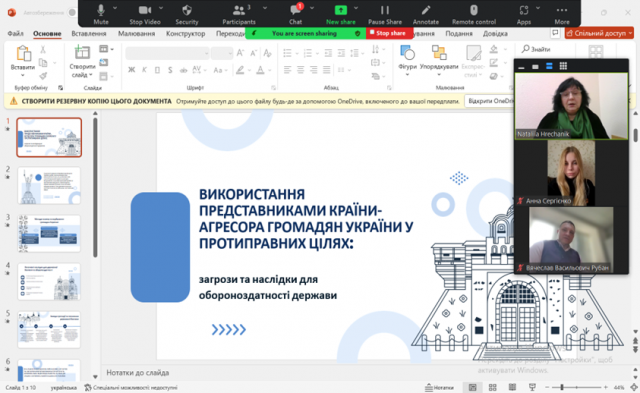Center align text

point(300,70)
